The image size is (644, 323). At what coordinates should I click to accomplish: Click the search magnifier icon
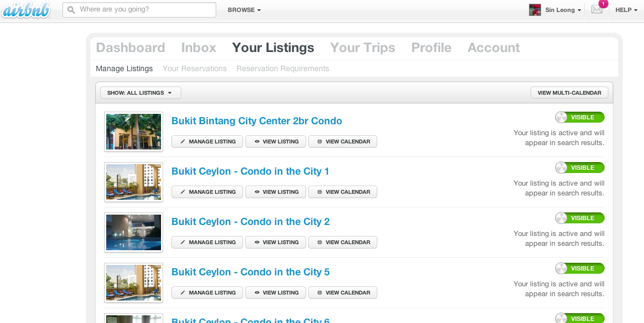tap(71, 10)
